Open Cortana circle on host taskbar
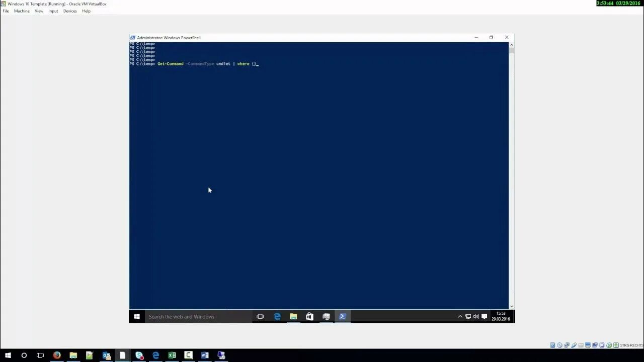The height and width of the screenshot is (362, 644). point(24,355)
